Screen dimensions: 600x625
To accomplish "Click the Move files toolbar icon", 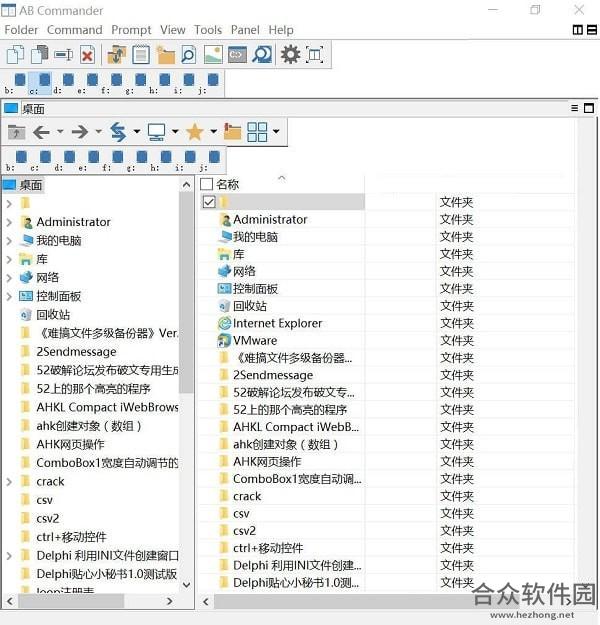I will point(40,55).
